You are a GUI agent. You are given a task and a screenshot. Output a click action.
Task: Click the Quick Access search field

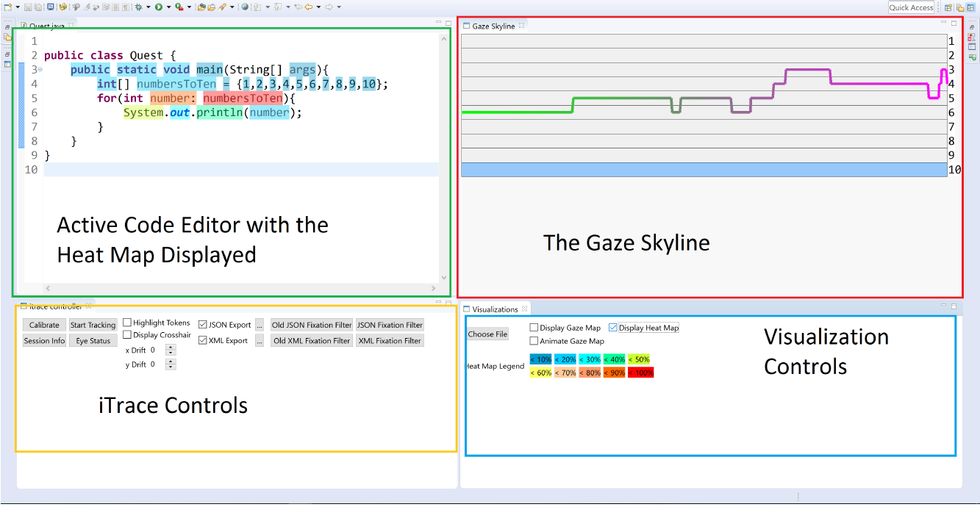pos(911,7)
